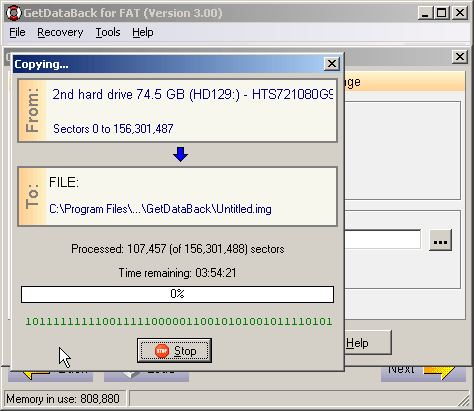Close the Copying dialog
Screen dimensions: 474x411
coord(332,64)
